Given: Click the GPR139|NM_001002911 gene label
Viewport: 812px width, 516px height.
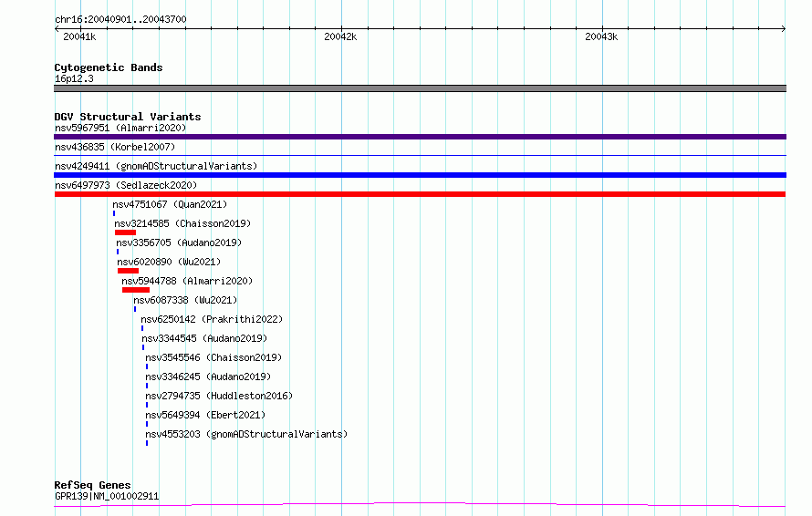Looking at the screenshot, I should point(107,496).
